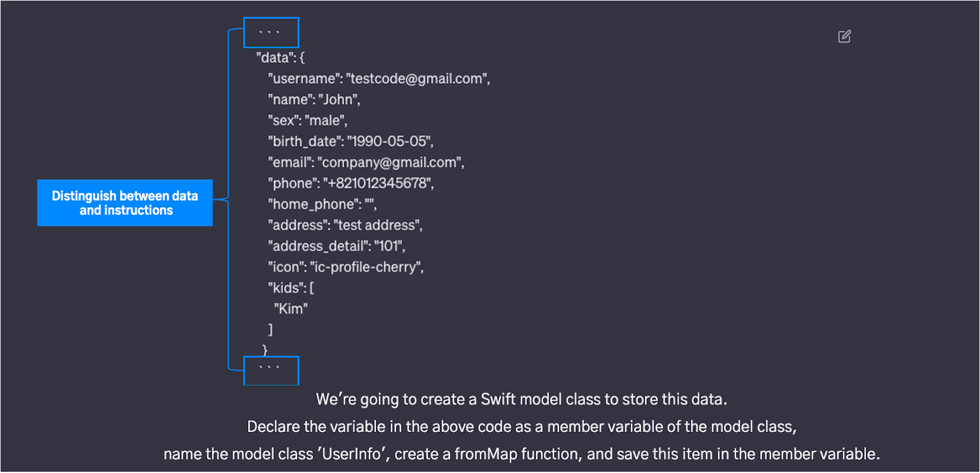Click the 'Declare the variable' instruction line
Screen dimensions: 980x473
[x=522, y=427]
